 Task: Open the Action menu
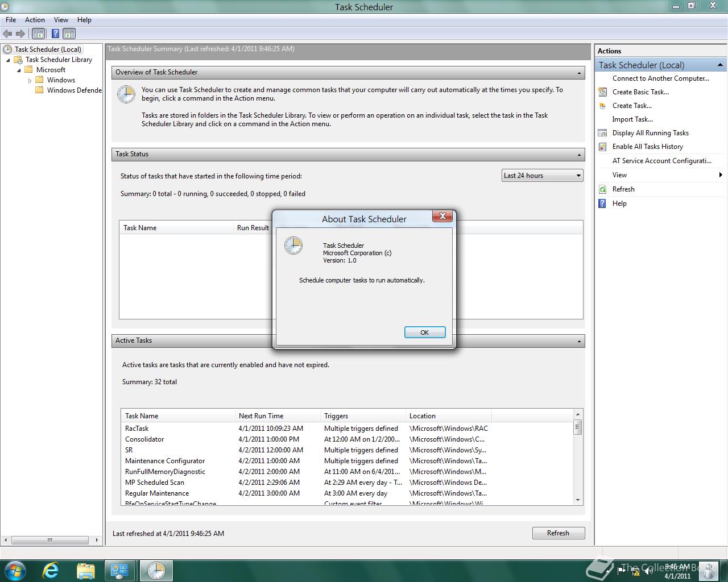coord(35,20)
